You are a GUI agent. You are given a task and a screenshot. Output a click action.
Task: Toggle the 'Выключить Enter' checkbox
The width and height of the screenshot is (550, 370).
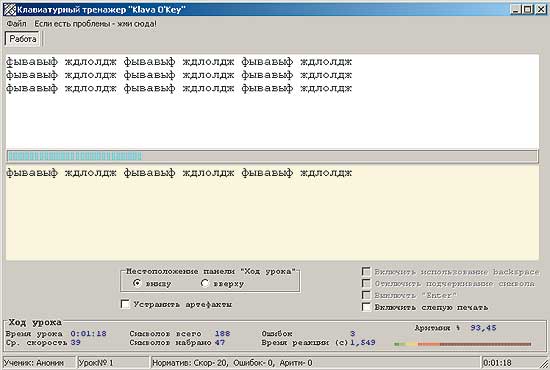tap(366, 295)
